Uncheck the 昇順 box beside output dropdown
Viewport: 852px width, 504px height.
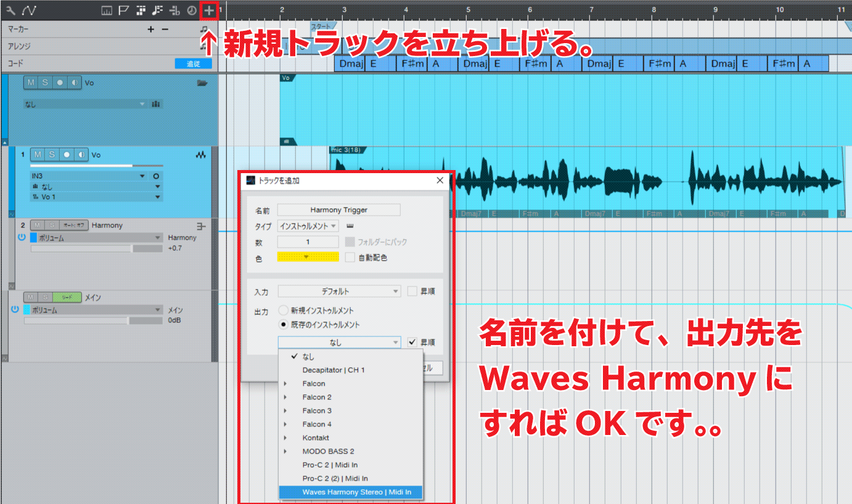pos(412,342)
